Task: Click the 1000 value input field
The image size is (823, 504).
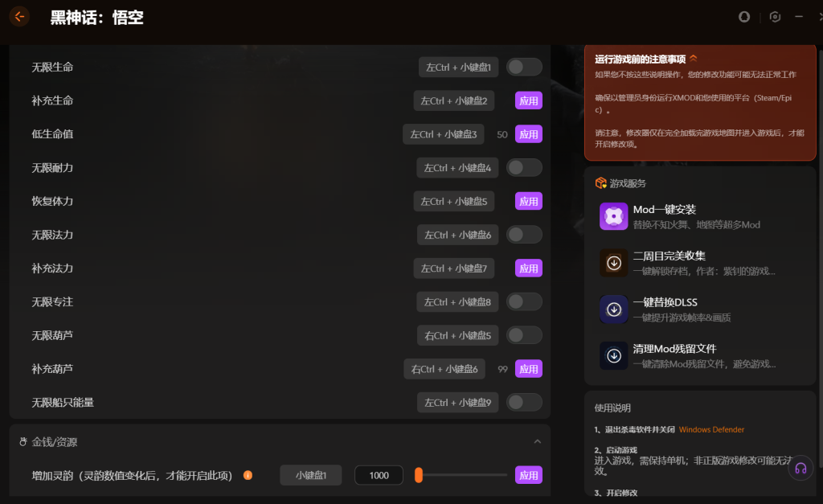Action: pos(379,475)
